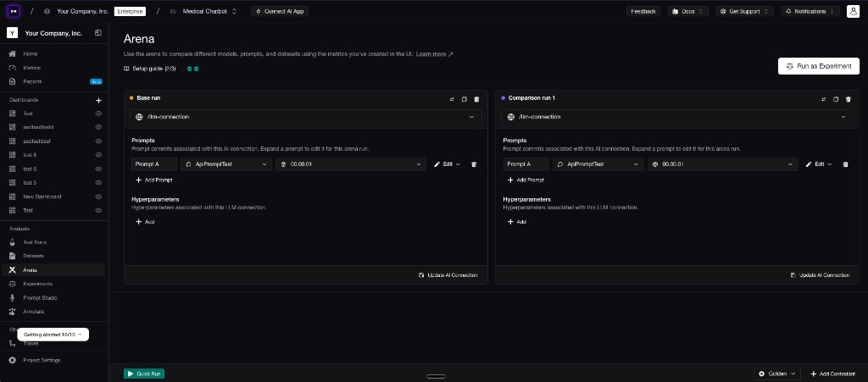This screenshot has width=868, height=382.
Task: Open 00.00.01 version dropdown in Base run
Action: point(351,164)
